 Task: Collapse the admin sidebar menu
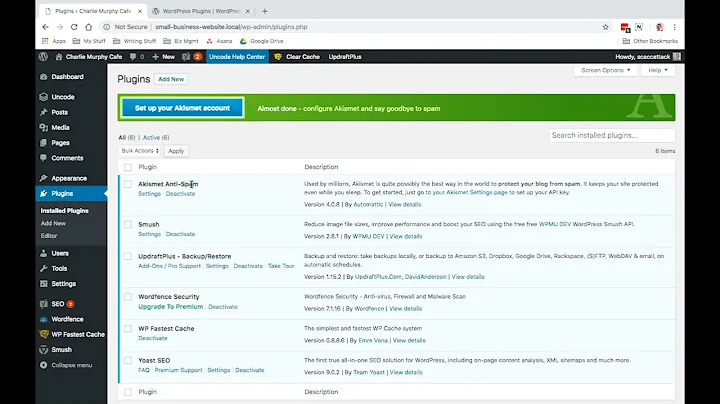coord(66,365)
